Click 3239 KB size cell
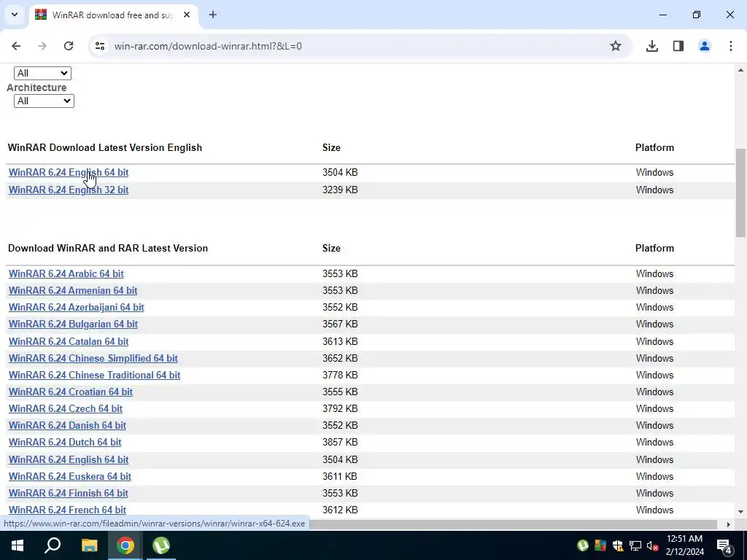 pos(340,190)
